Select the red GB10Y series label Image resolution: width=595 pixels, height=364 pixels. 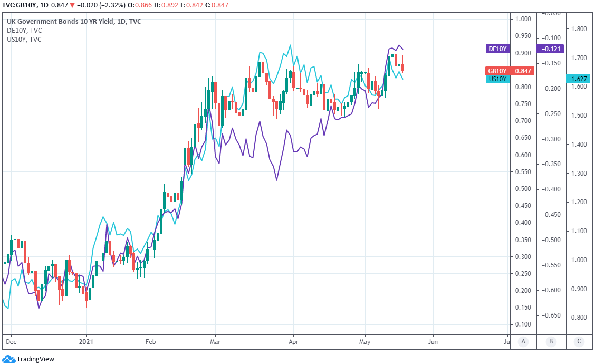click(497, 71)
